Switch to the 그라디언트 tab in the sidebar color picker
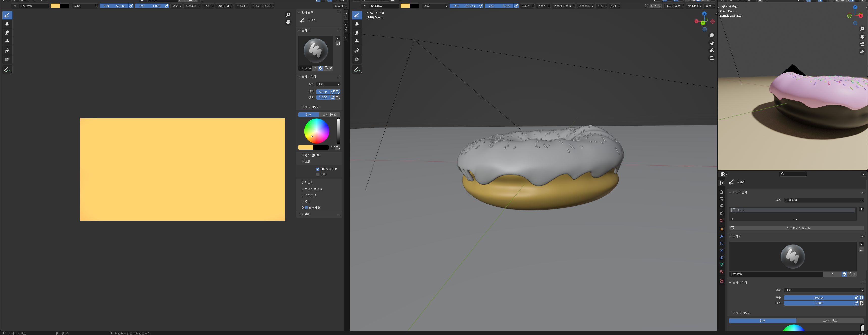 click(329, 114)
